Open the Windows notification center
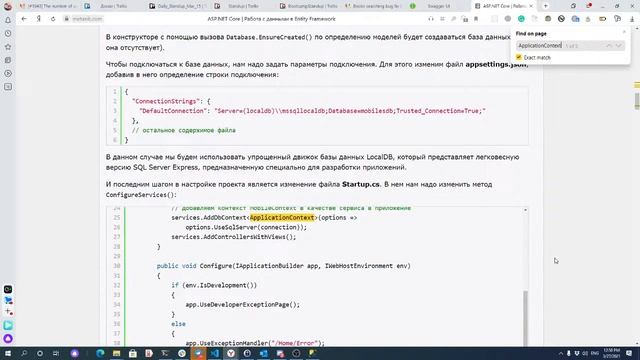This screenshot has height=360, width=640. [629, 353]
